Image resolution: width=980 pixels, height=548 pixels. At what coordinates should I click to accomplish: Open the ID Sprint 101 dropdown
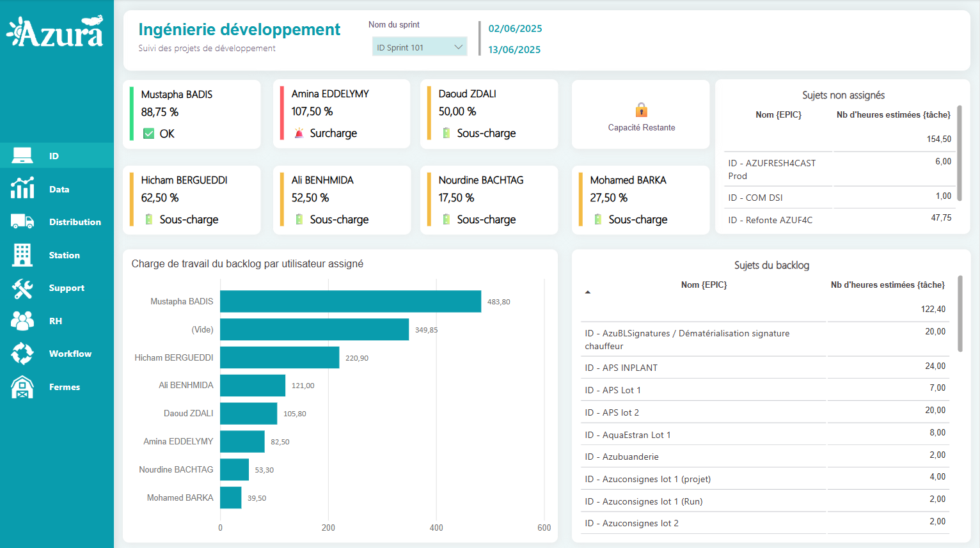419,47
